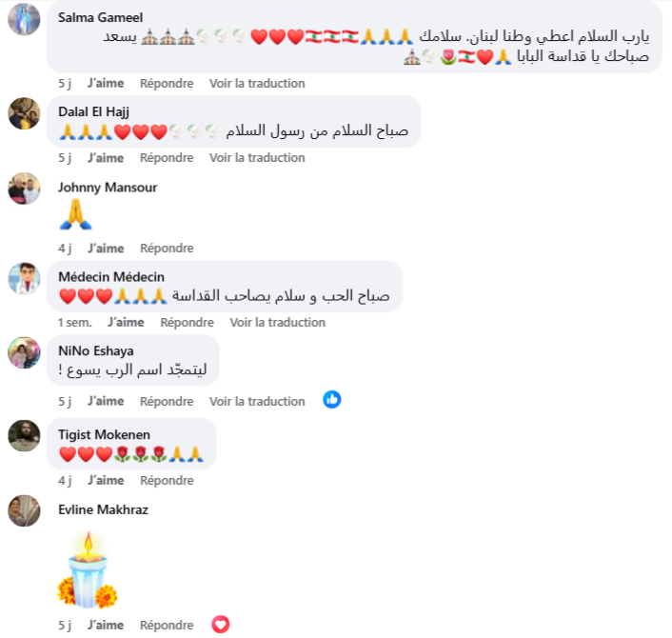This screenshot has width=672, height=638.
Task: Expand Voir la traduction under NiNo Eshaya
Action: coord(257,401)
